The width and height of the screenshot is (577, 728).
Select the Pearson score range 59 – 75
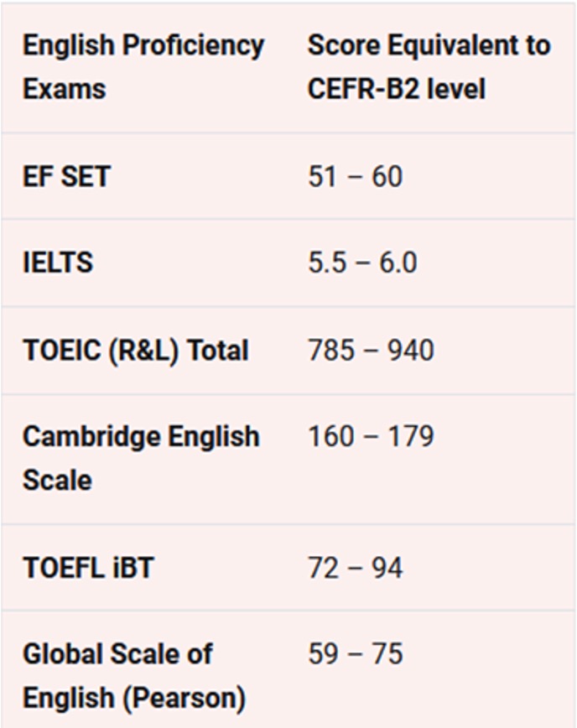pos(355,654)
